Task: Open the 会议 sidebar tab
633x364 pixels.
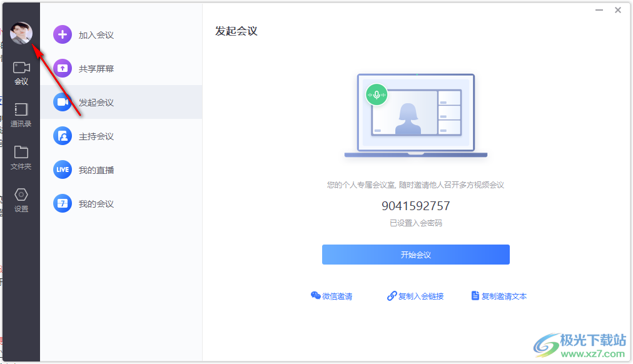Action: (x=21, y=73)
